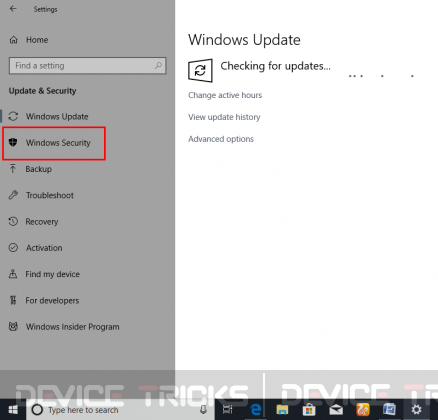Image resolution: width=438 pixels, height=420 pixels.
Task: Click the Advanced options link
Action: tap(221, 139)
